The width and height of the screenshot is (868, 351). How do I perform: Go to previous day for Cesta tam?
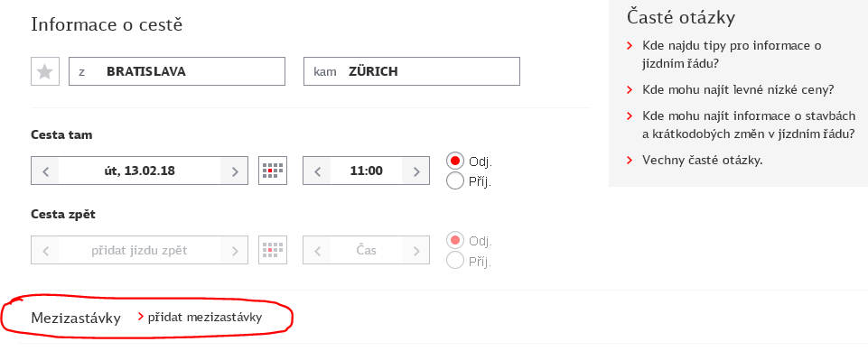(x=45, y=171)
